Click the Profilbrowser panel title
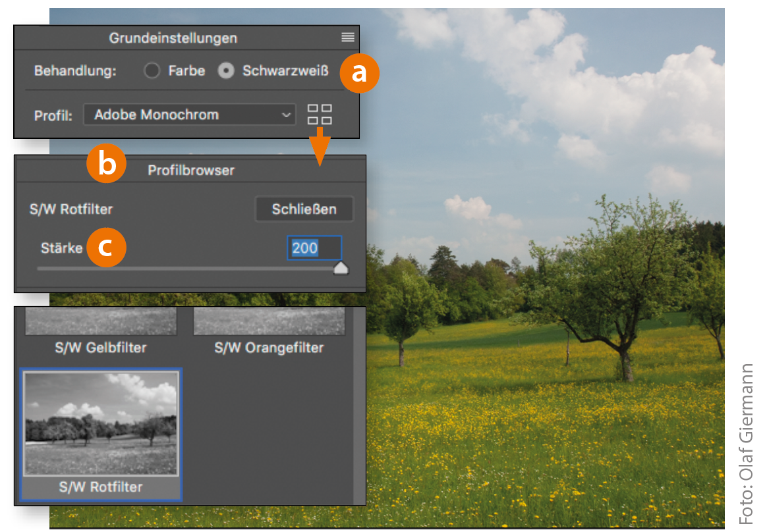767x532 pixels. click(191, 170)
